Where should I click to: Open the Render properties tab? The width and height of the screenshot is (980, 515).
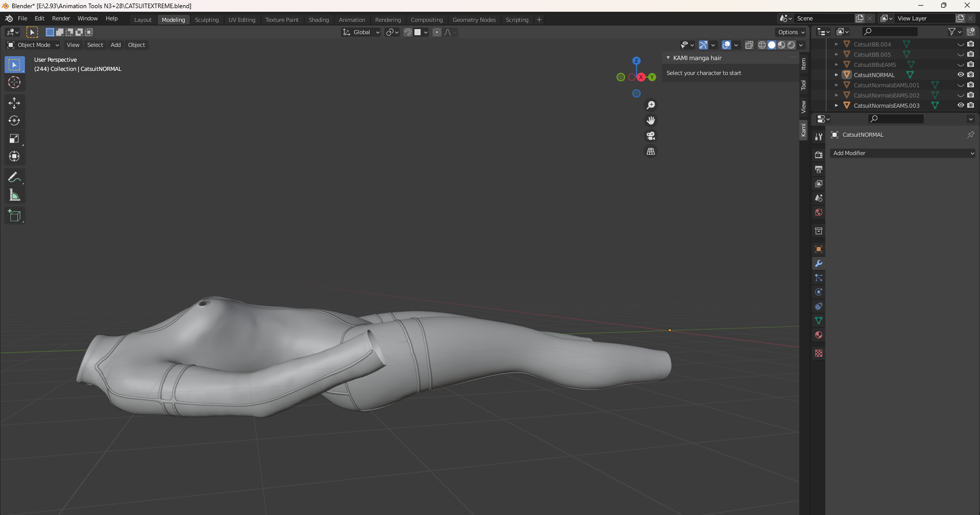point(819,155)
